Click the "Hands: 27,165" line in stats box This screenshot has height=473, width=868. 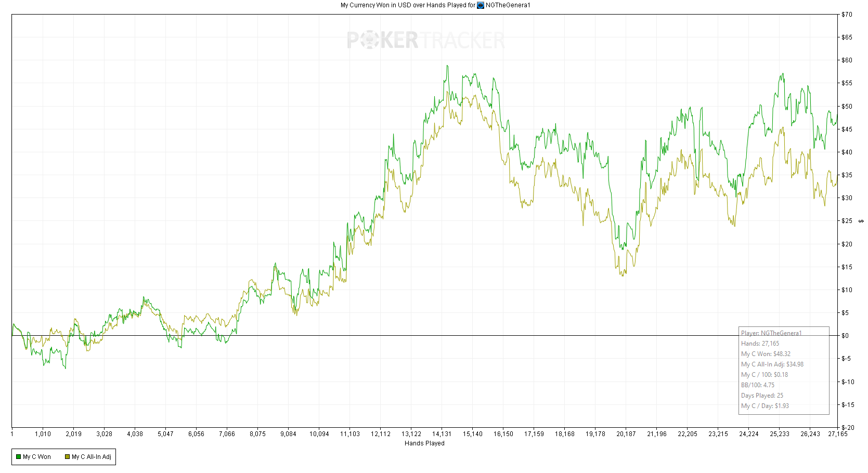[760, 344]
